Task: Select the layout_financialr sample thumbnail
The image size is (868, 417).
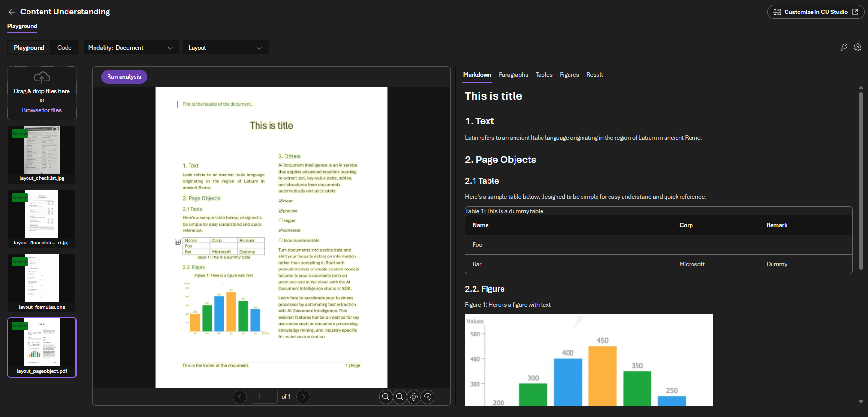Action: pyautogui.click(x=42, y=218)
